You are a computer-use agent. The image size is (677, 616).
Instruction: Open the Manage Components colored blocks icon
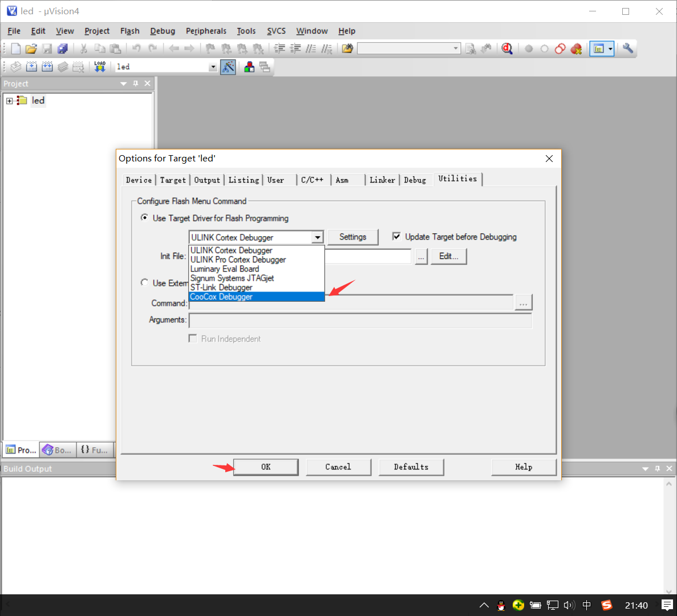point(249,67)
